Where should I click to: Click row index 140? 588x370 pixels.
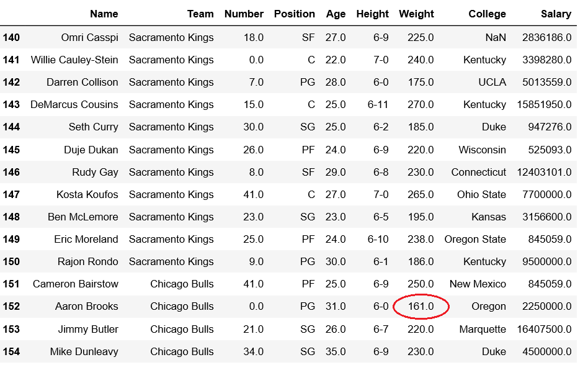(11, 37)
